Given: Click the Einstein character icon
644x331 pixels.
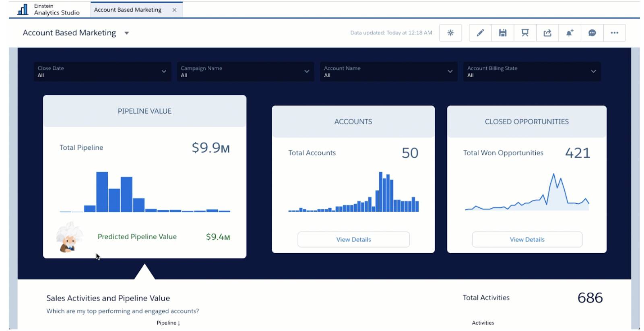Looking at the screenshot, I should tap(69, 238).
